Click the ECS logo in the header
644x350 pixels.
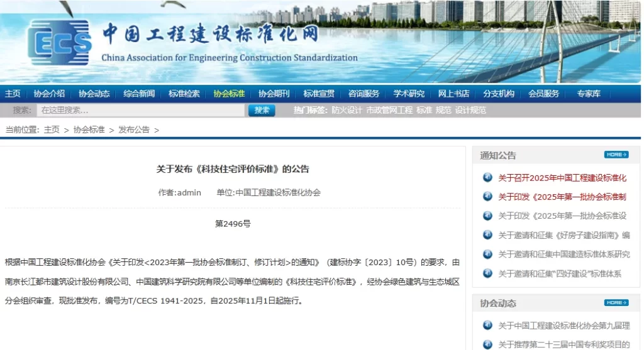click(x=60, y=42)
